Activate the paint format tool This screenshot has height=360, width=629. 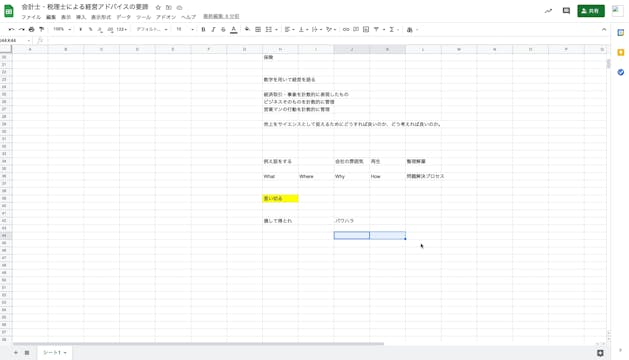point(41,29)
